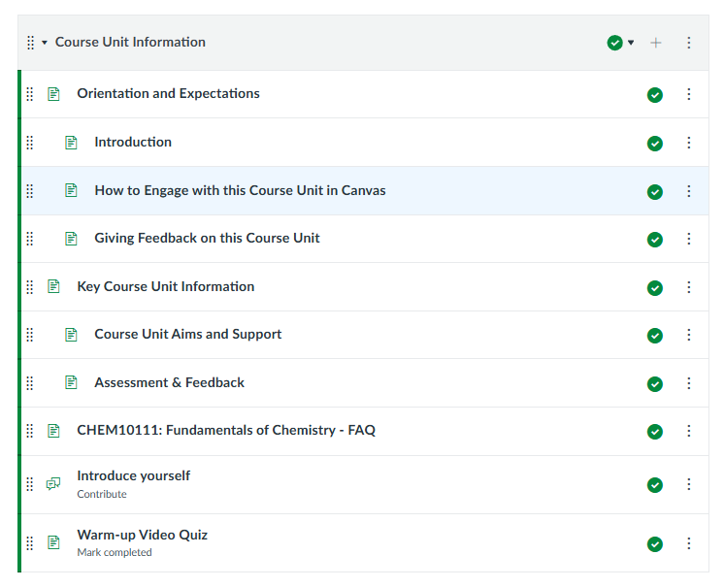Open the Key Course Unit Information page
The height and width of the screenshot is (588, 724).
tap(166, 286)
